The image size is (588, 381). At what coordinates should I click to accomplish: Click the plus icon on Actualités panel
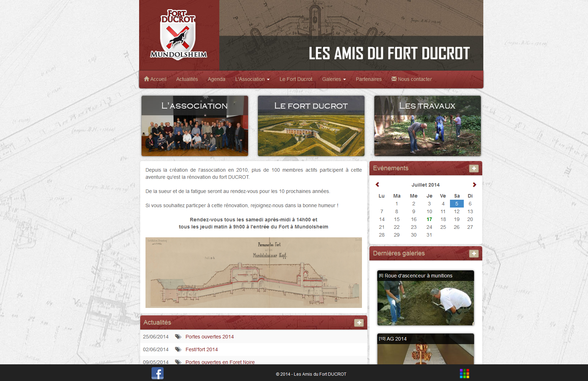point(359,323)
